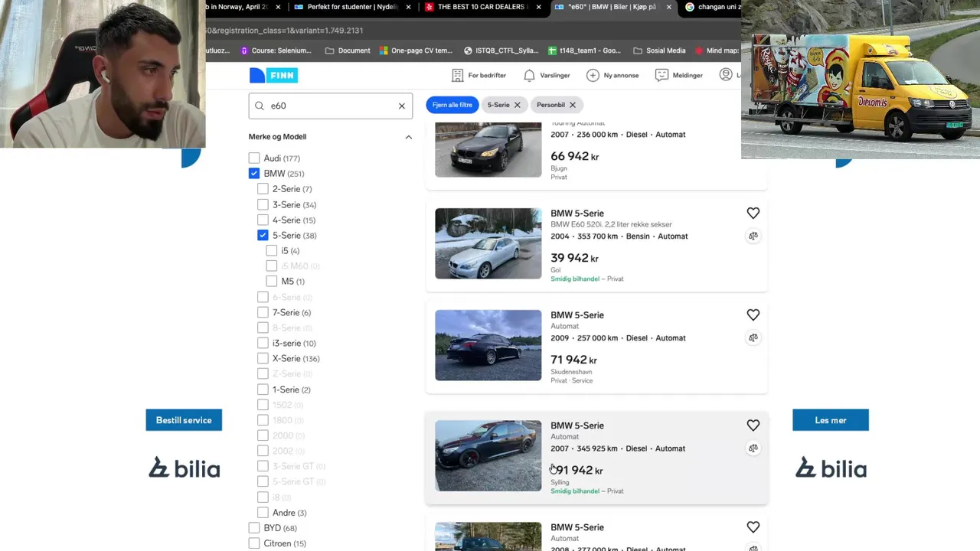Open the silver BMW in snow thumbnail
The width and height of the screenshot is (980, 551).
click(488, 243)
